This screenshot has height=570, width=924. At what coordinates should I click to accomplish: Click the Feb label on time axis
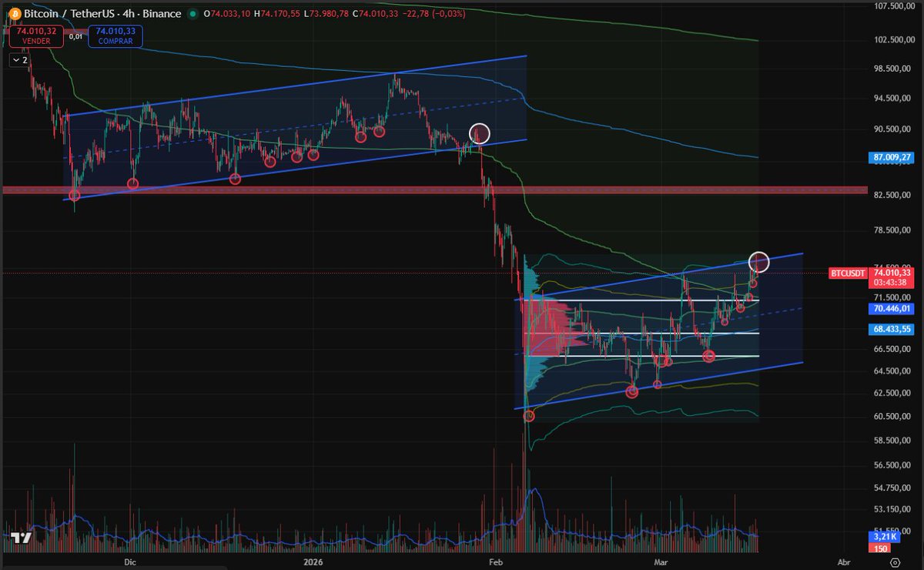(x=497, y=562)
